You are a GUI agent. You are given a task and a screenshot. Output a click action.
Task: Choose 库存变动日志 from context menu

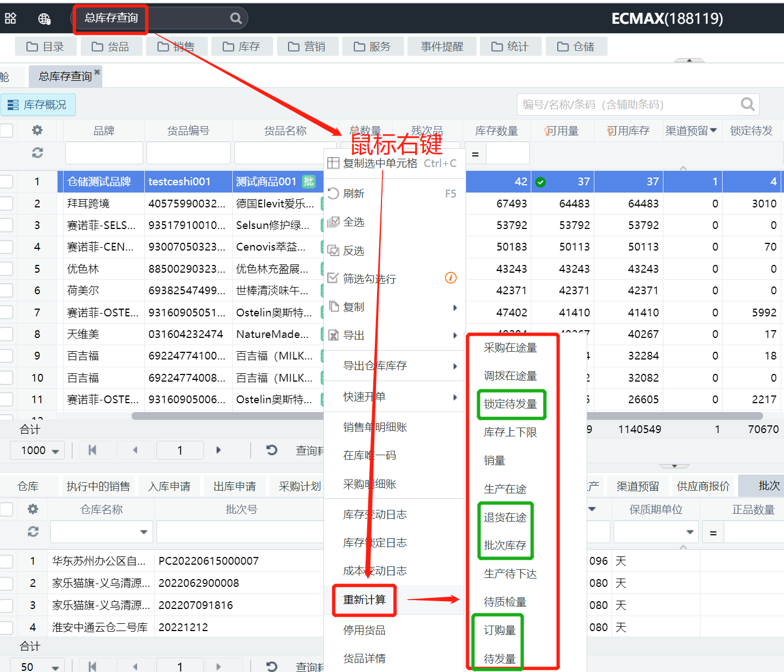[394, 514]
